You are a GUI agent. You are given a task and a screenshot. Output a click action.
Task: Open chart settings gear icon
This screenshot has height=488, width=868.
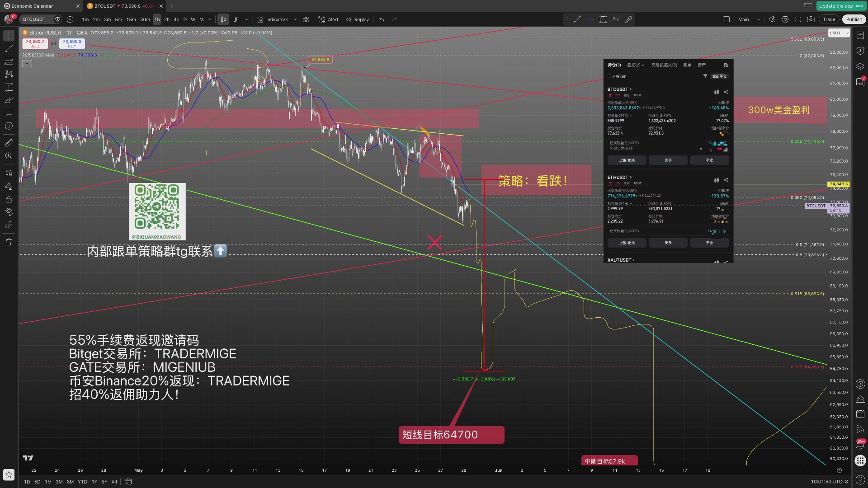pos(785,19)
